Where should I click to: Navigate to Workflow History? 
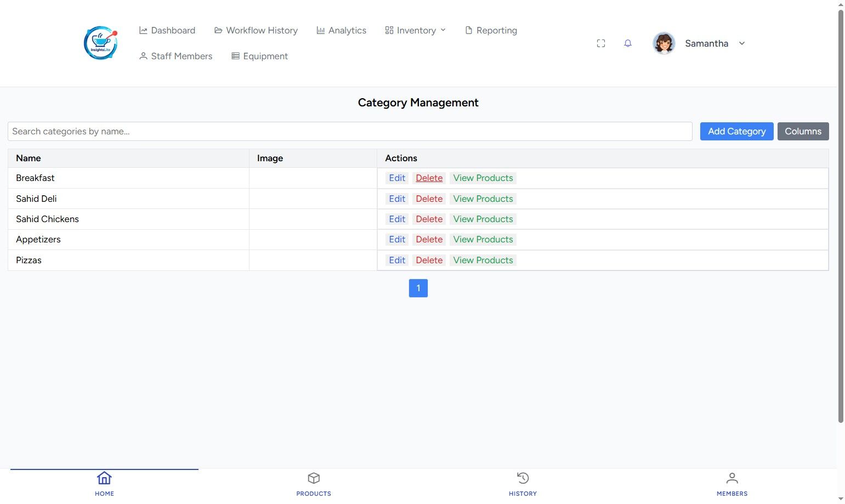pyautogui.click(x=256, y=30)
